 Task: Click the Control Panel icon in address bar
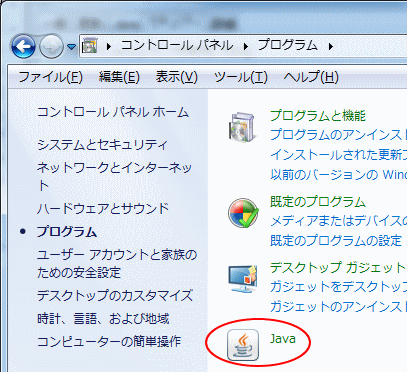click(x=90, y=46)
